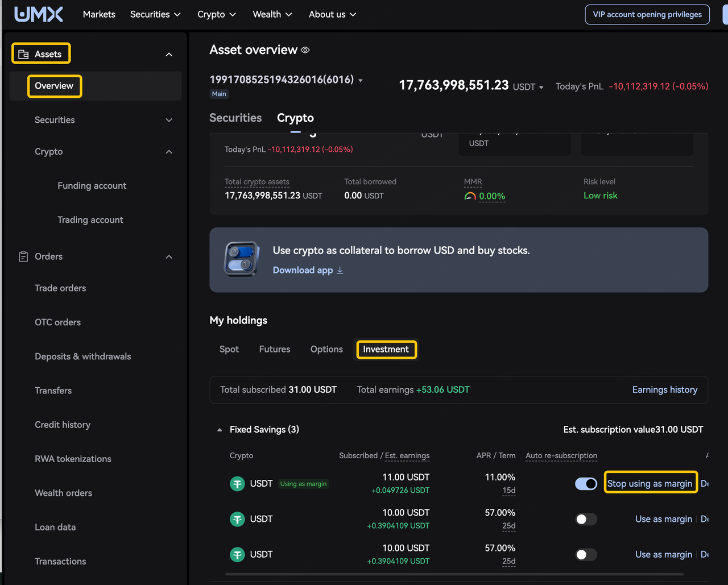Viewport: 728px width, 585px height.
Task: Click the collateral toggle illustration in the banner
Action: 241,259
